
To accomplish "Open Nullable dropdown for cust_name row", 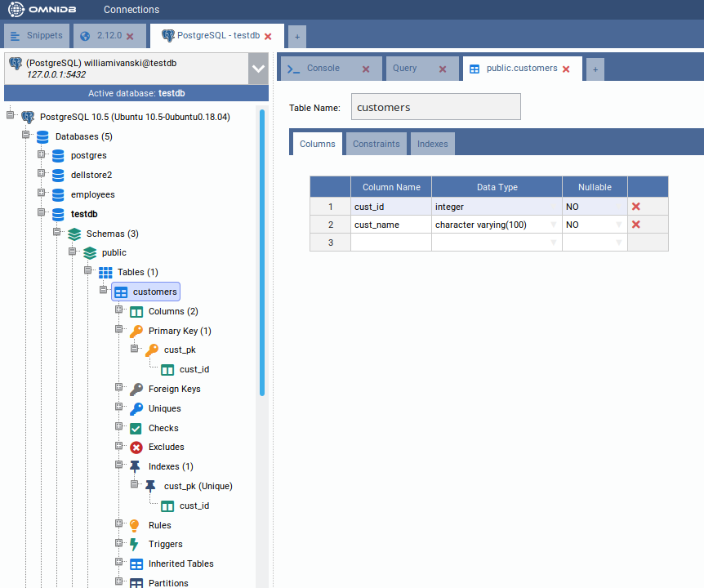I will point(619,225).
